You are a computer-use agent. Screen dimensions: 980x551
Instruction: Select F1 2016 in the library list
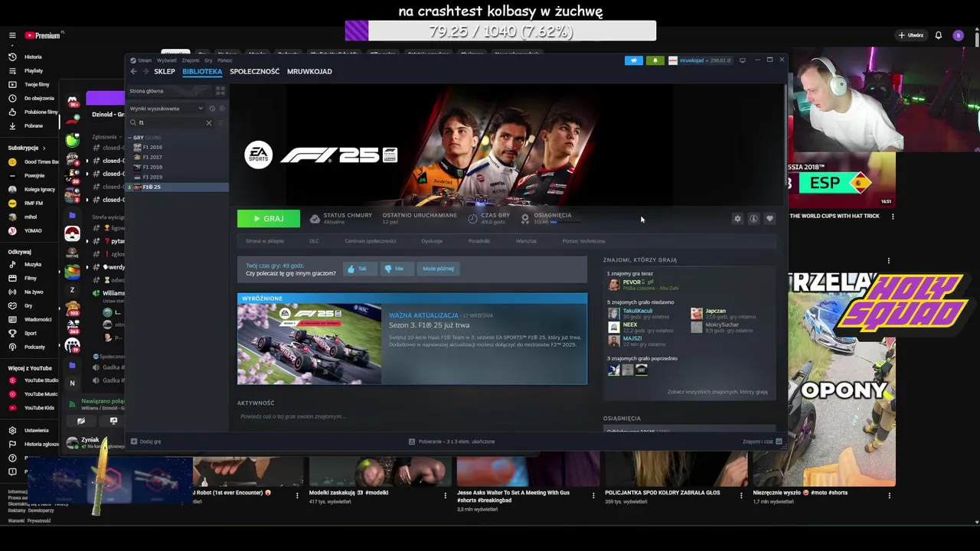(152, 147)
